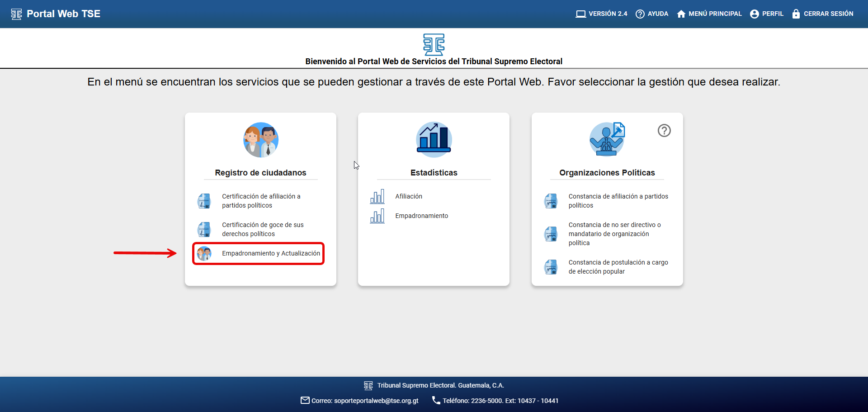This screenshot has height=412, width=868.
Task: Open Constancia de postulación a cargo de elección popular
Action: click(618, 267)
